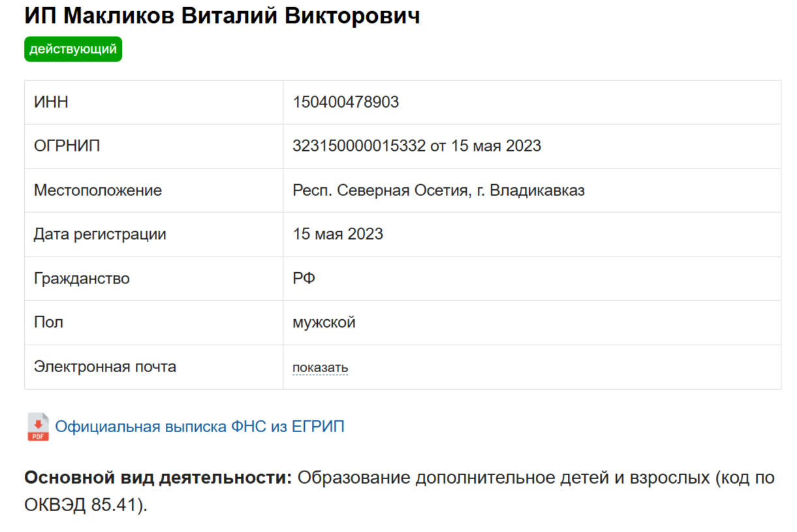Click the location Респ. Северная Осетия, г. Владикавказ

[439, 191]
